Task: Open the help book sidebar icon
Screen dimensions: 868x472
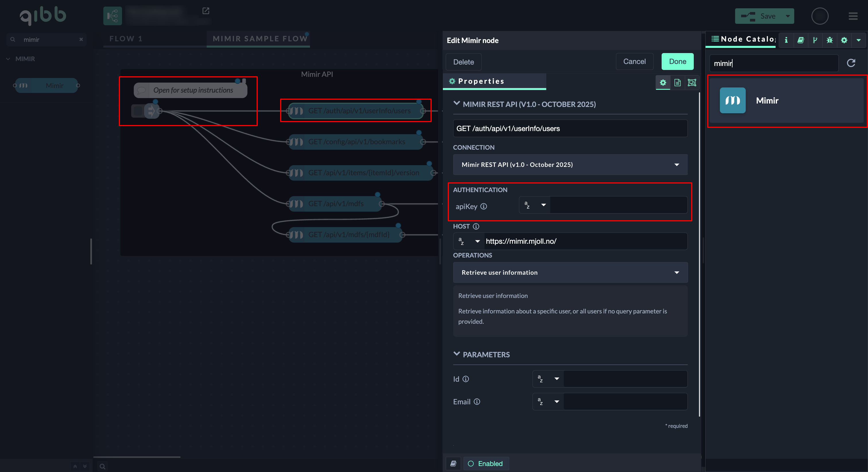Action: (x=801, y=40)
